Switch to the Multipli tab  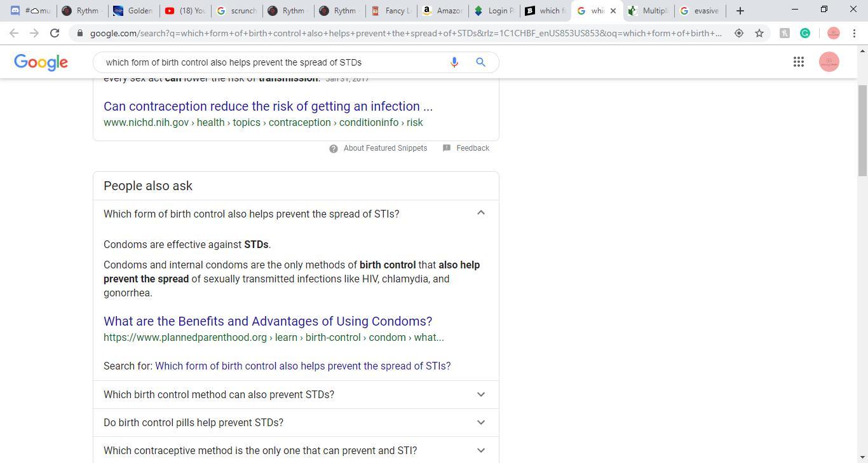(649, 11)
